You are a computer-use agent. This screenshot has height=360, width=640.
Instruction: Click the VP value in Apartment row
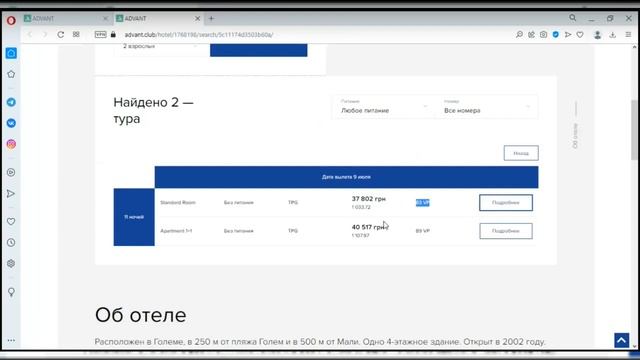(422, 231)
